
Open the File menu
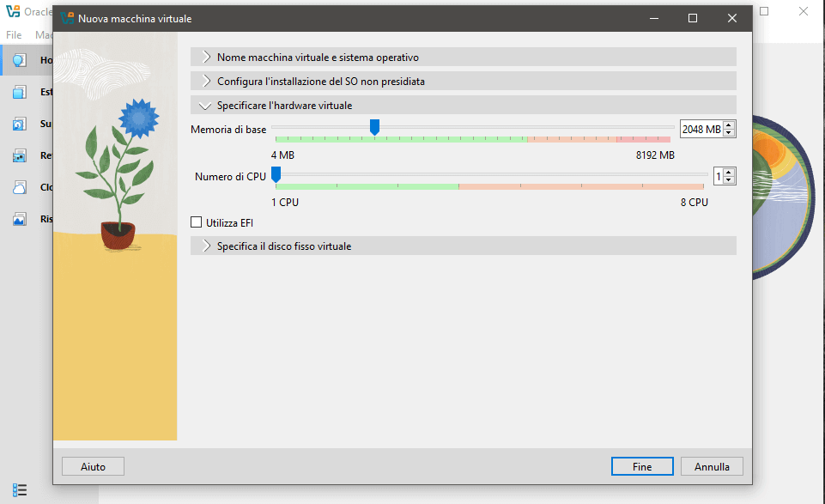click(x=13, y=34)
